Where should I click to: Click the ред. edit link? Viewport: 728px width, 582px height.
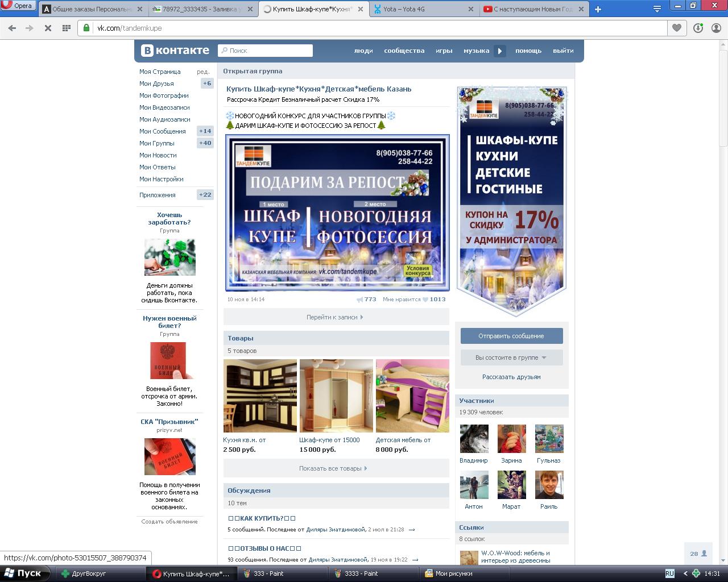click(x=203, y=72)
